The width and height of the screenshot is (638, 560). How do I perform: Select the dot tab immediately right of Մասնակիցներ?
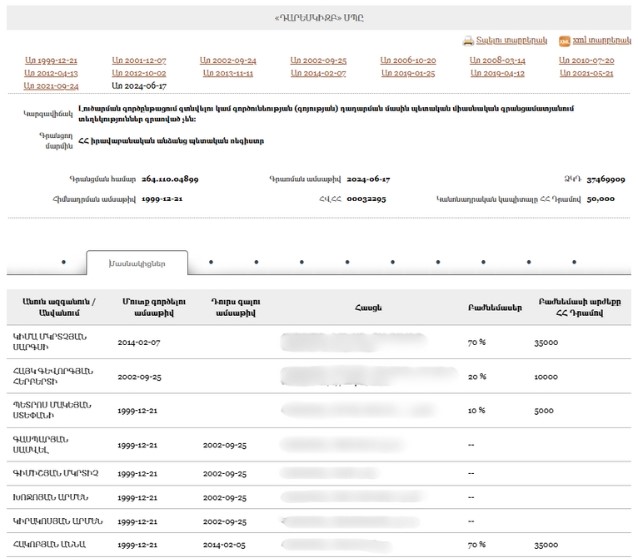(x=210, y=262)
